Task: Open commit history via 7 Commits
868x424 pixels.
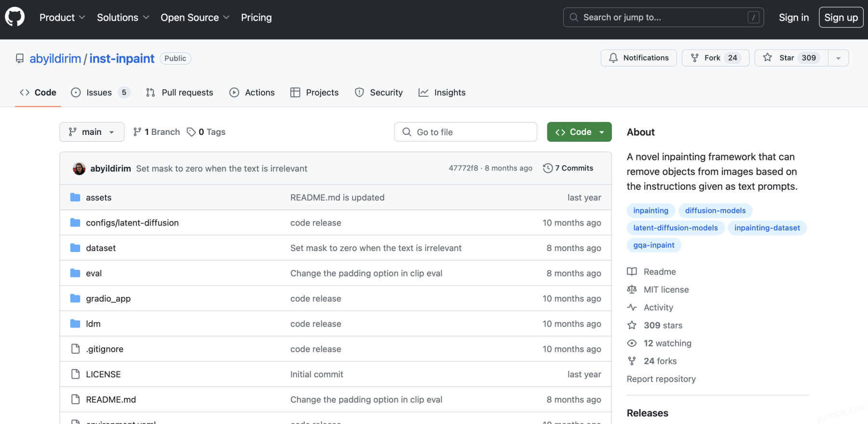Action: (x=568, y=168)
